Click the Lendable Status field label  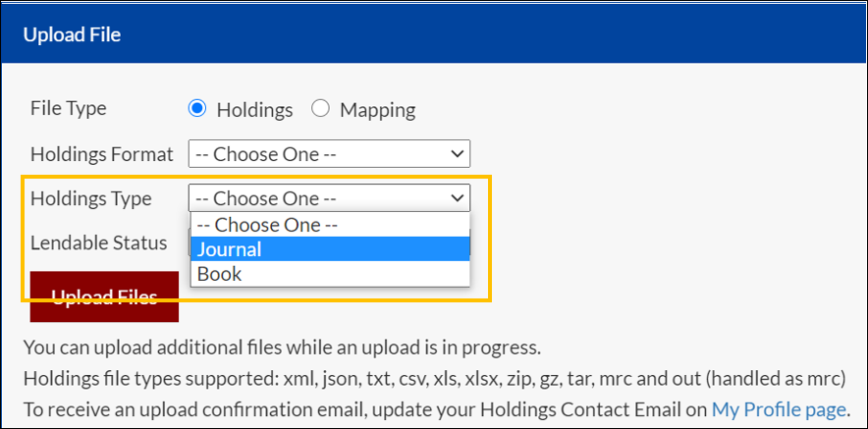(98, 242)
